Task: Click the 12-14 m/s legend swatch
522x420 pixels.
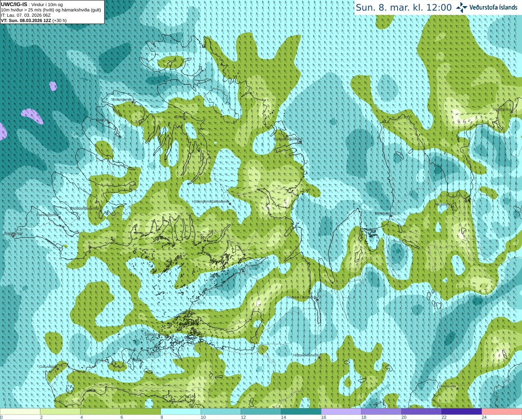Action: pos(261,411)
